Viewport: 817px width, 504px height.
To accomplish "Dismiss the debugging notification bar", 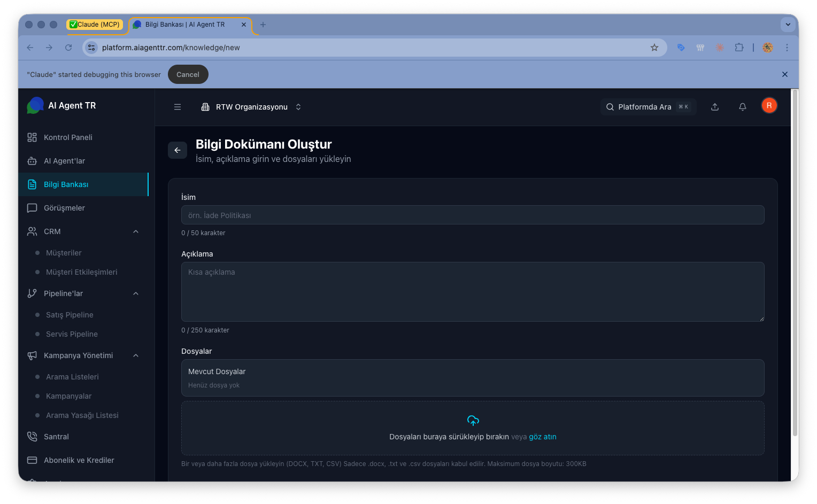I will coord(785,74).
